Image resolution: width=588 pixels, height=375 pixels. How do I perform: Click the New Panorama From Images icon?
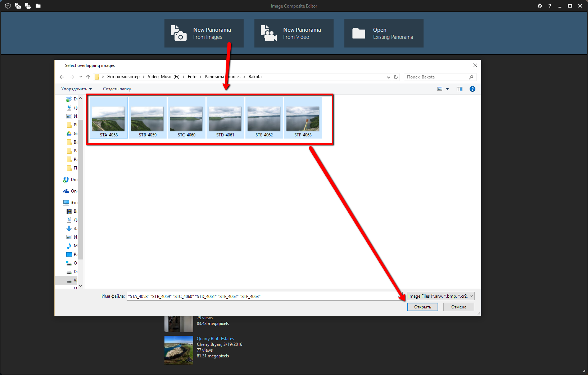[178, 33]
